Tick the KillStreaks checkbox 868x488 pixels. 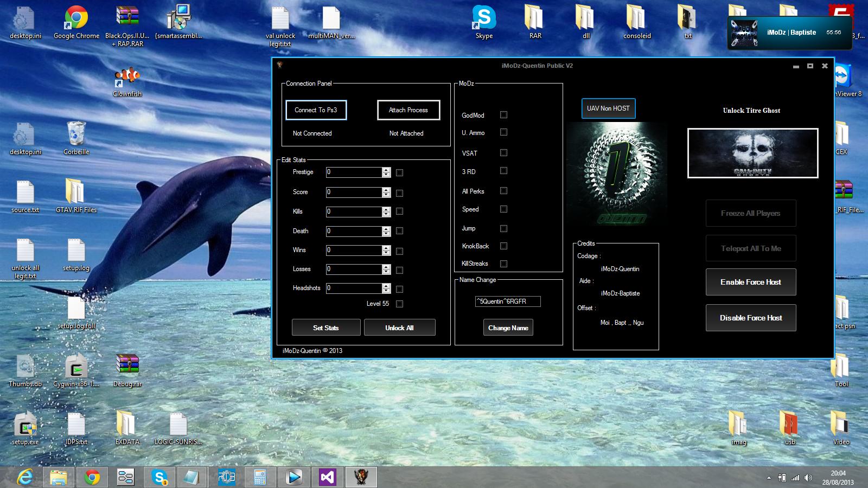click(x=503, y=264)
